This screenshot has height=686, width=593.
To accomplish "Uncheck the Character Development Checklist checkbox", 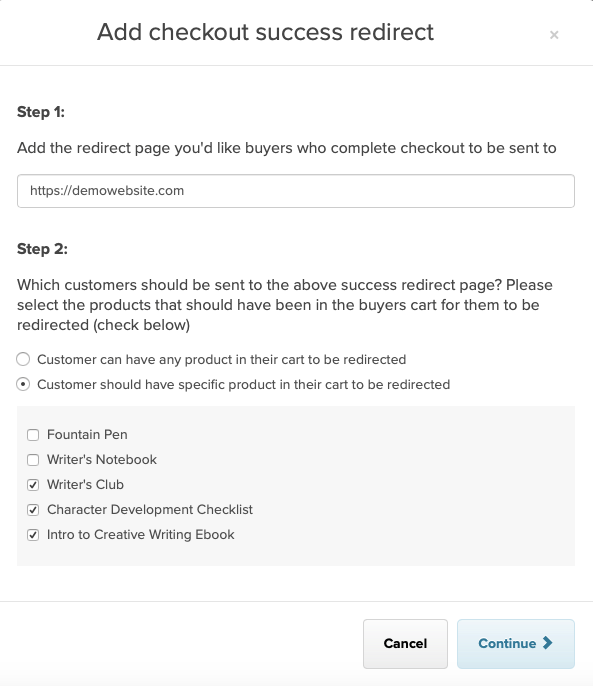I will click(33, 510).
